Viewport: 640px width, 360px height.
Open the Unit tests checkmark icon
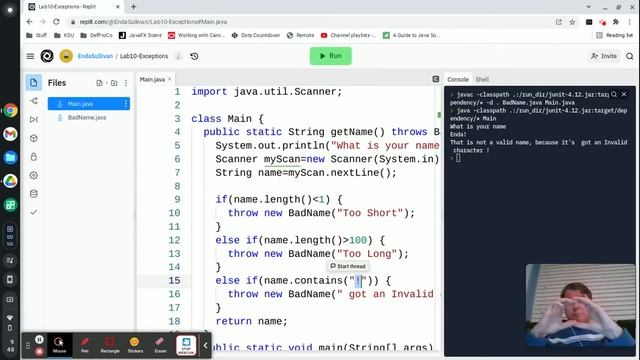(x=33, y=212)
